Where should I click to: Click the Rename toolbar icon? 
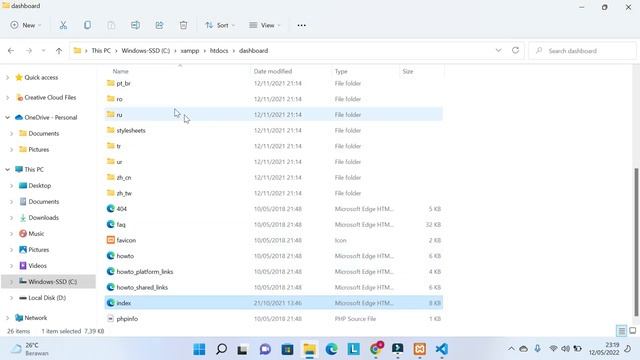[136, 25]
